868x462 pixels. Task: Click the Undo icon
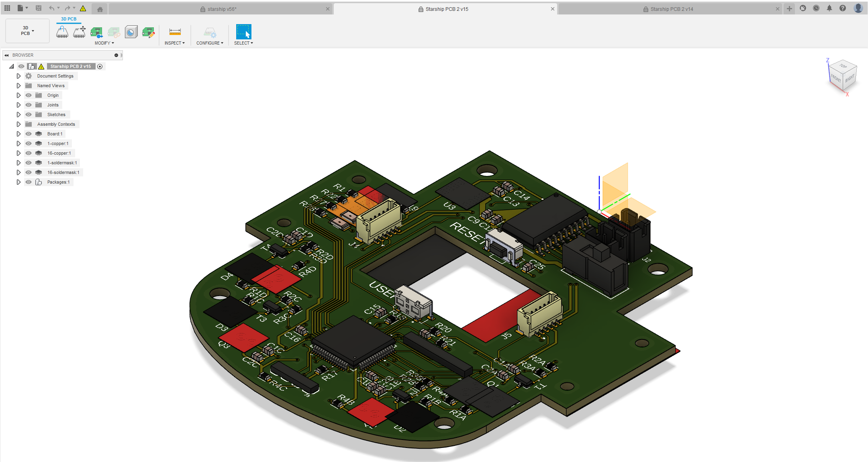click(51, 8)
